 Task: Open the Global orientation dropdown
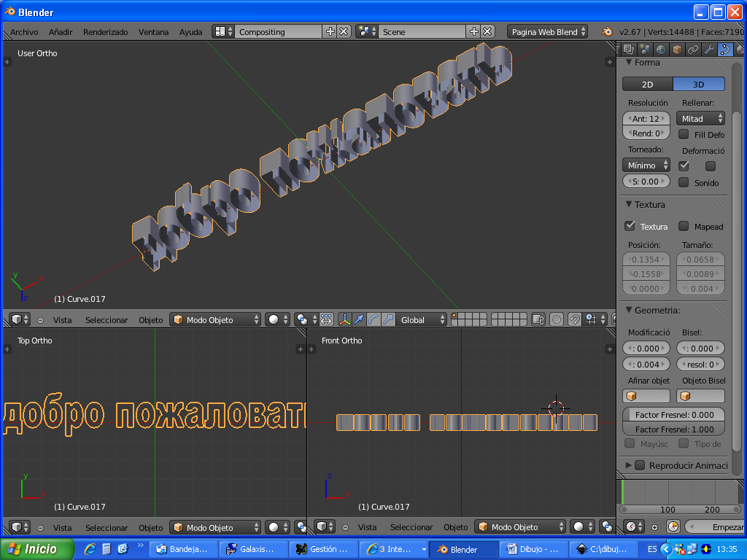click(422, 319)
